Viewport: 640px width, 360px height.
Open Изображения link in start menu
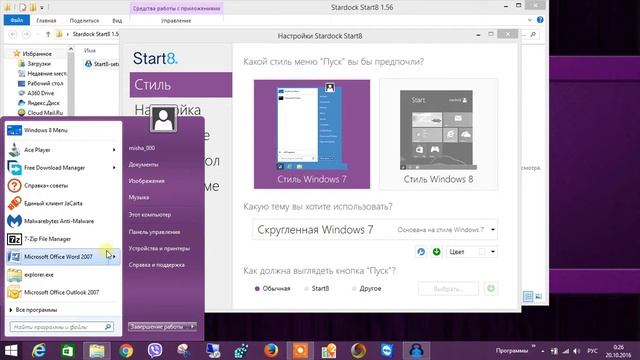coord(147,181)
